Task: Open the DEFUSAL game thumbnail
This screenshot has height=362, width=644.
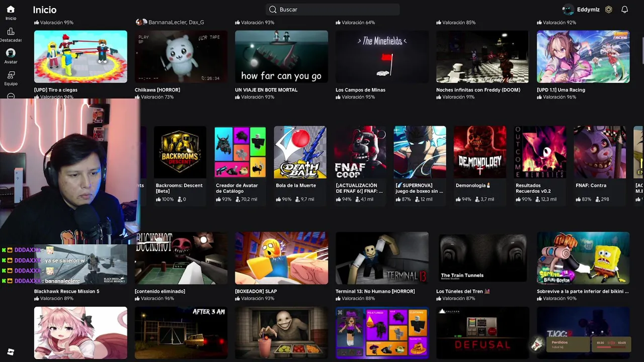Action: point(482,333)
